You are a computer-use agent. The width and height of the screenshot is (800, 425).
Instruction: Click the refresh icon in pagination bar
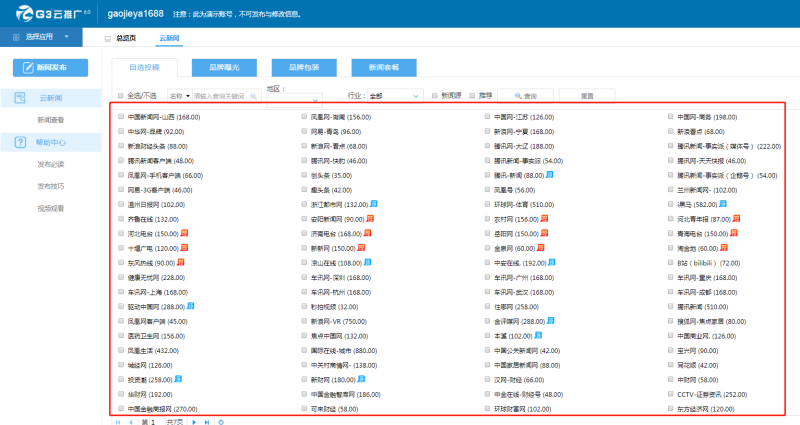[221, 422]
